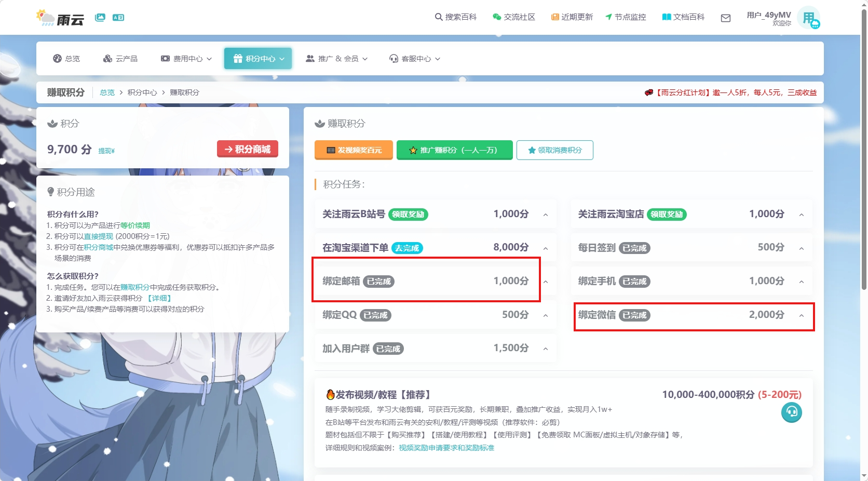Click 领取消费积分 button
Image resolution: width=868 pixels, height=481 pixels.
(555, 150)
